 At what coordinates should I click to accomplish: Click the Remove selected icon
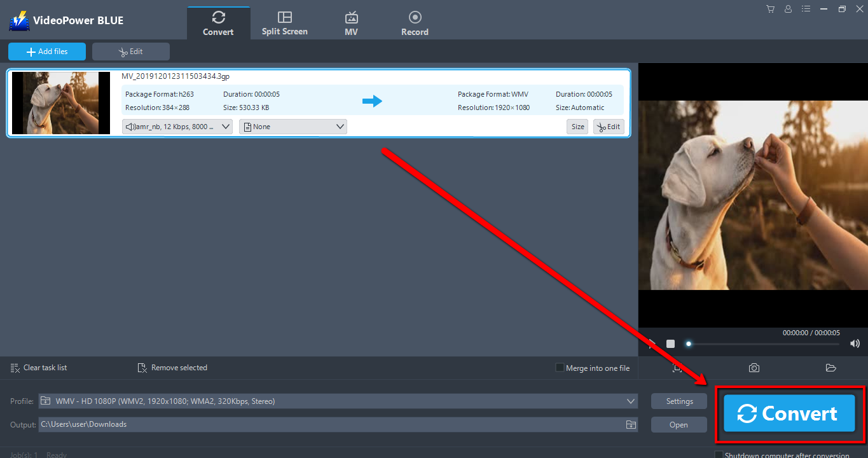click(142, 368)
